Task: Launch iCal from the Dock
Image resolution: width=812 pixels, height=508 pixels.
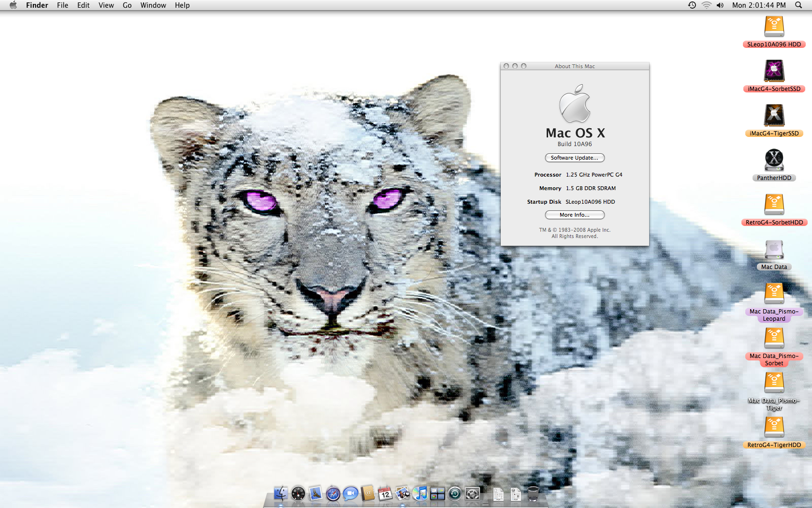Action: [385, 494]
